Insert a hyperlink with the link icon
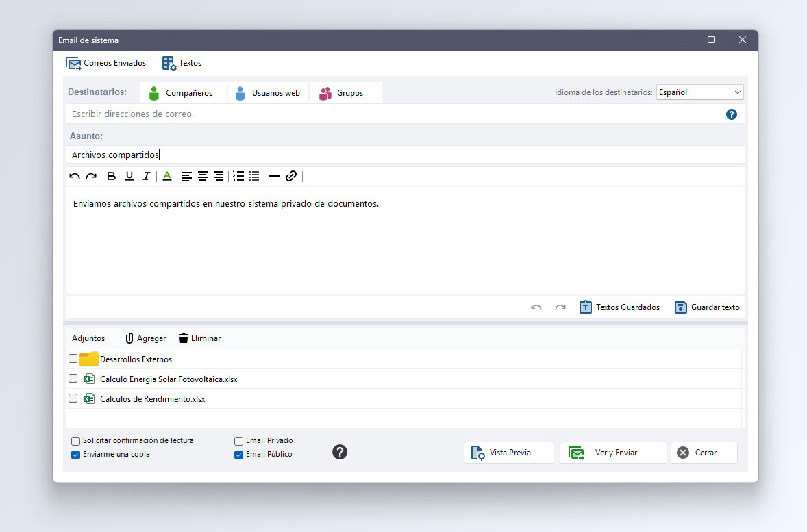The image size is (807, 532). point(291,177)
